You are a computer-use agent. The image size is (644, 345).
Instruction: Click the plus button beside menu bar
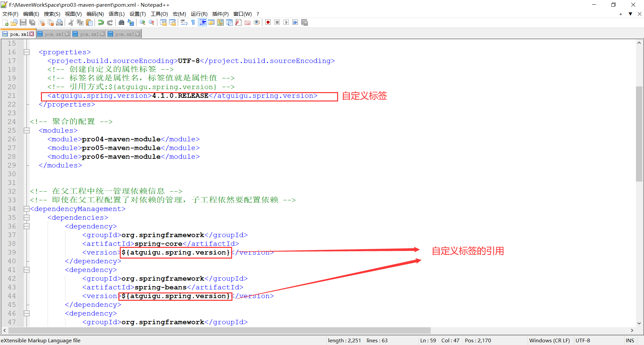(621, 14)
